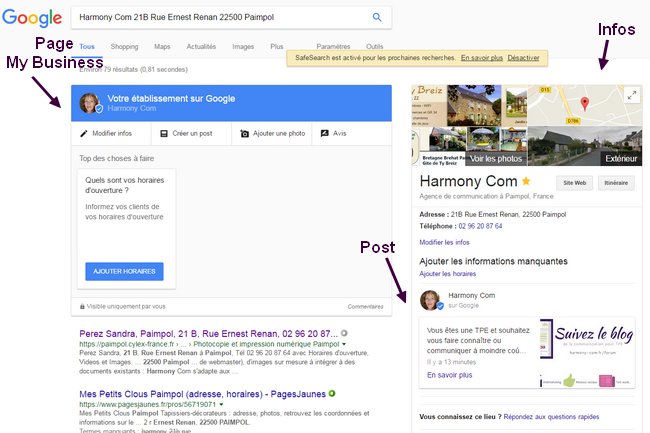Click the Site Web button
Viewport: 650px width, 433px height.
pyautogui.click(x=575, y=183)
